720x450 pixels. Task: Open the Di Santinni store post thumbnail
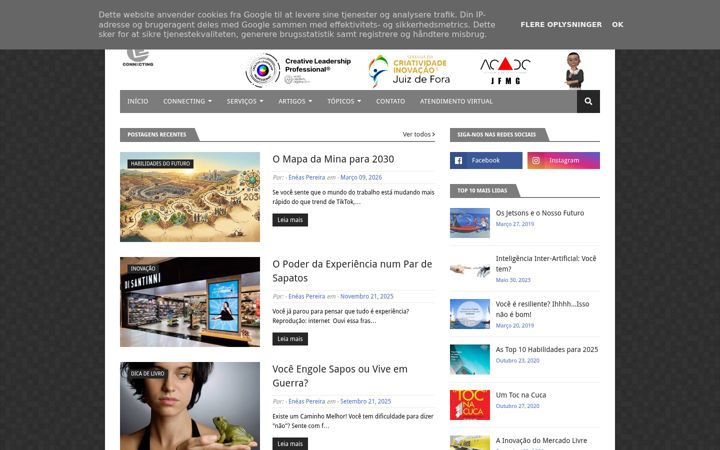coord(190,302)
